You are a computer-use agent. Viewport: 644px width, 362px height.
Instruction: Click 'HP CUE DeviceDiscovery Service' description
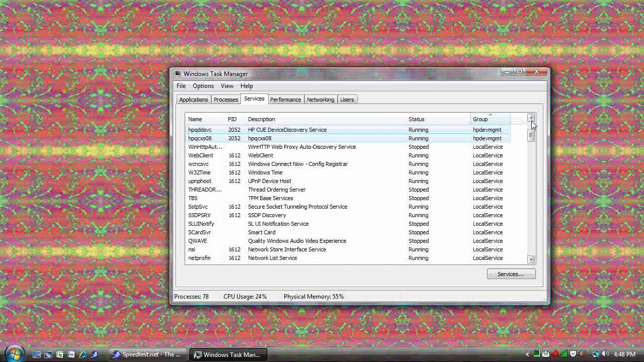(287, 130)
